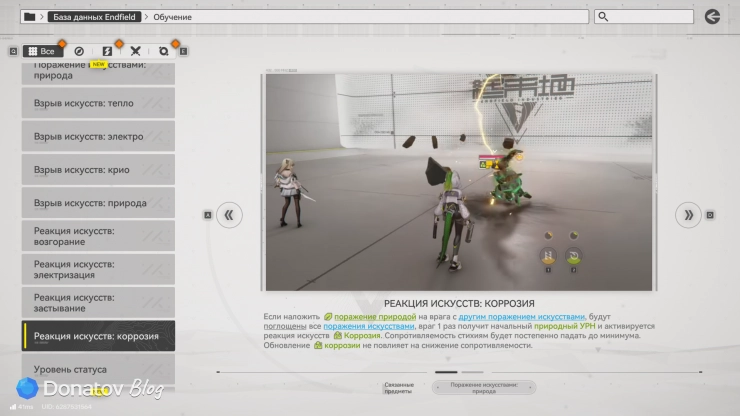The width and height of the screenshot is (740, 416).
Task: Select first page indicator bar
Action: pos(446,372)
